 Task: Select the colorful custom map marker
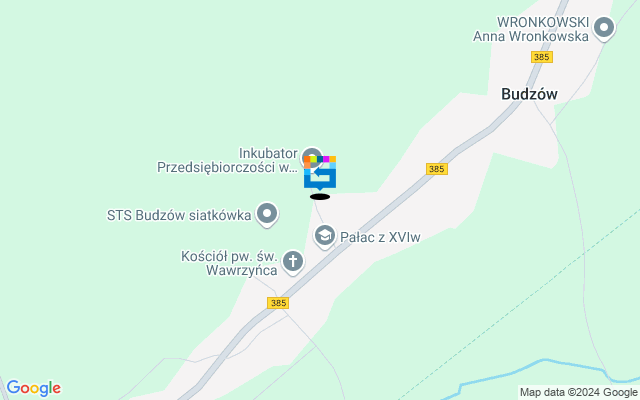click(x=320, y=173)
